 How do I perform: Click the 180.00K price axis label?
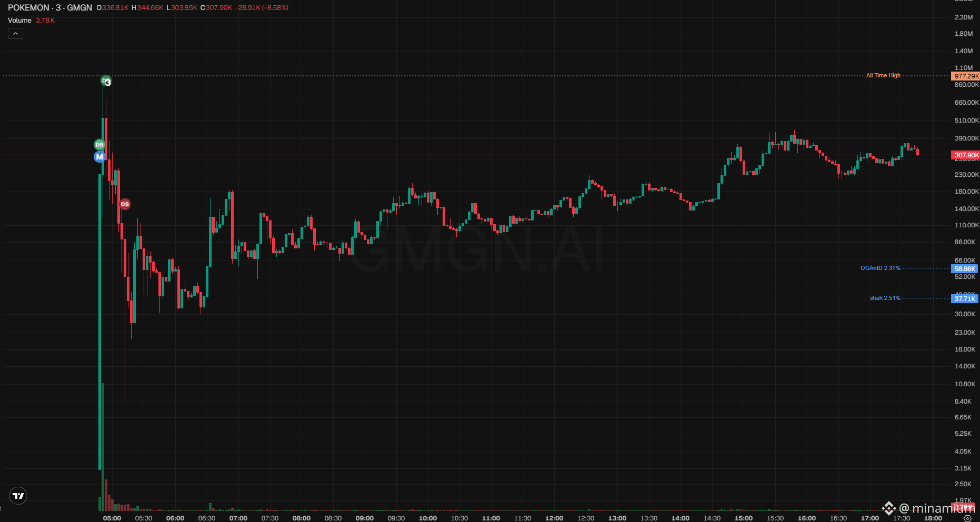tap(967, 192)
